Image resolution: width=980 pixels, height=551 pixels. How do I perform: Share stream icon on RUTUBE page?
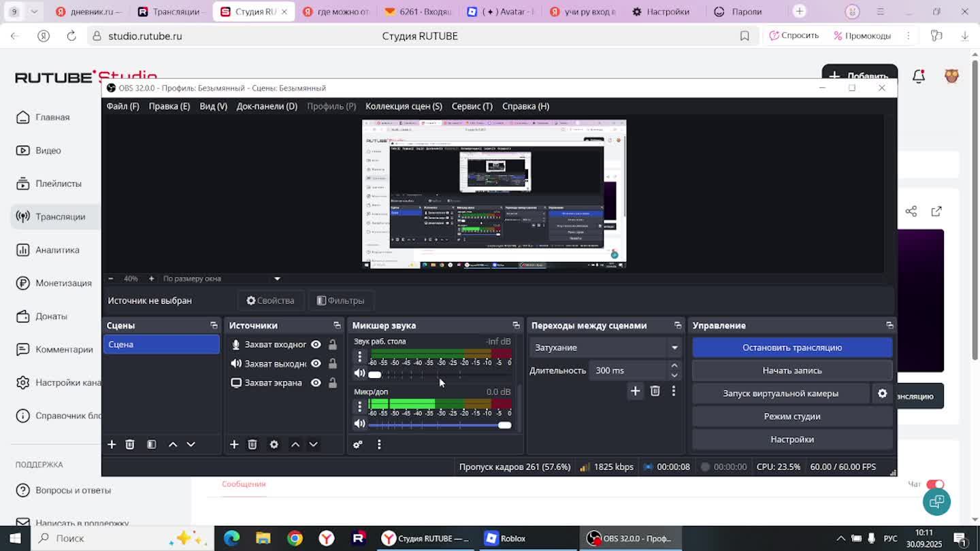click(911, 212)
